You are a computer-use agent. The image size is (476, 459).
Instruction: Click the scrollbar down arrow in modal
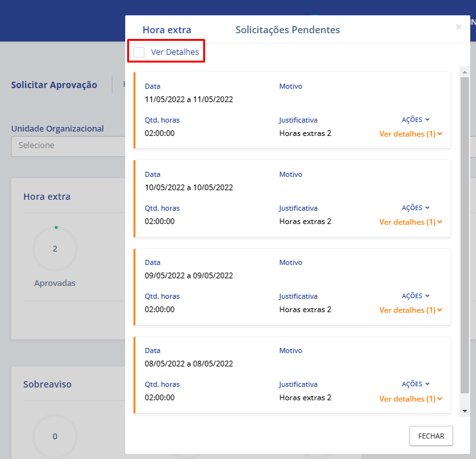coord(464,411)
